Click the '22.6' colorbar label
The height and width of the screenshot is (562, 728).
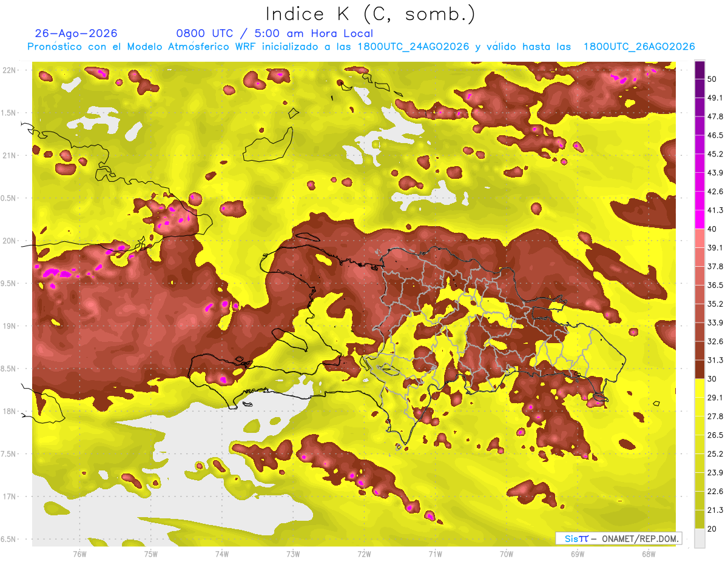pos(715,491)
